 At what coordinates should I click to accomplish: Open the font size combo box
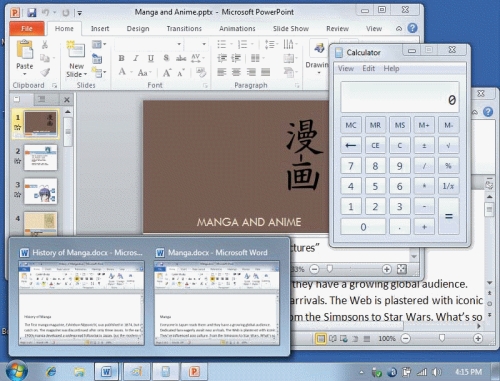196,44
